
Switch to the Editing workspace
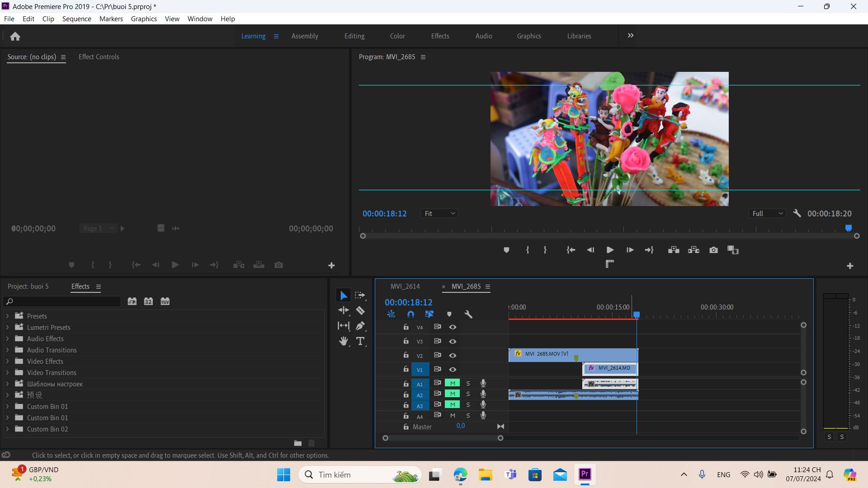354,36
